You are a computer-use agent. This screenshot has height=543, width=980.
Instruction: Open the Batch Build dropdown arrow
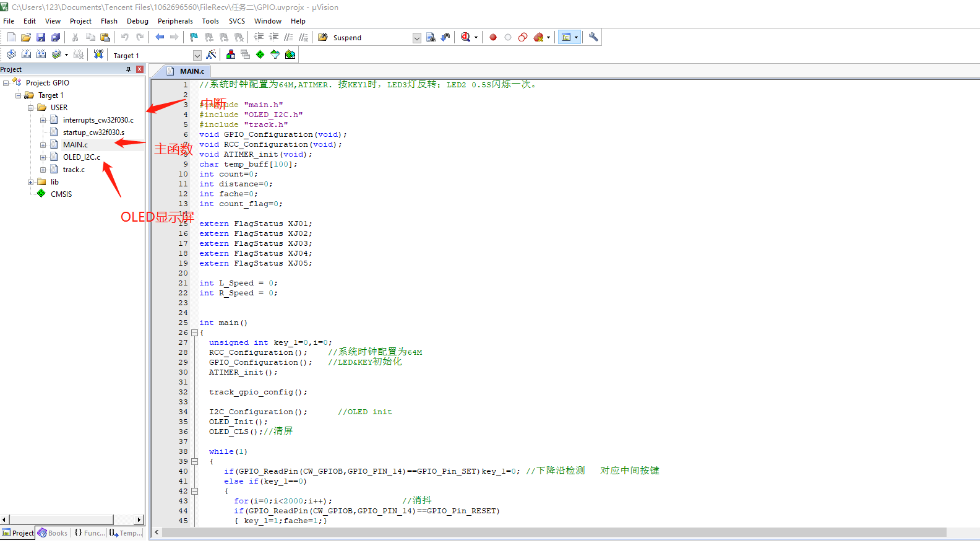(66, 54)
